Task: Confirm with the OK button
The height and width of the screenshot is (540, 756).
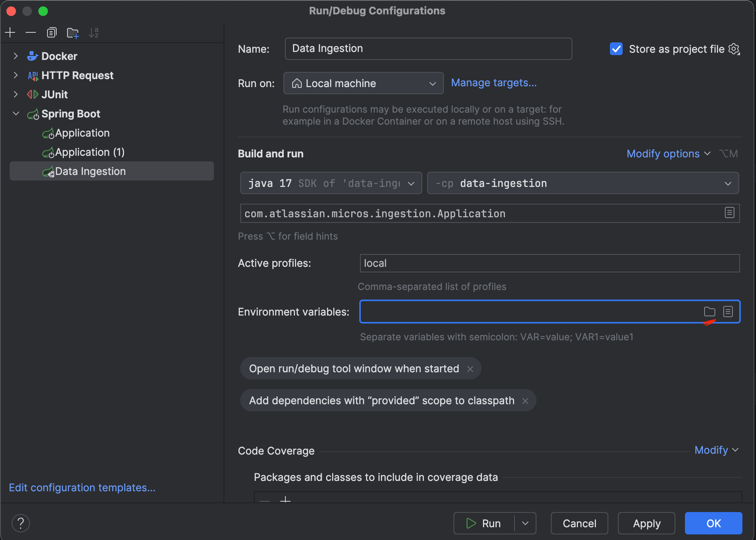Action: coord(713,523)
